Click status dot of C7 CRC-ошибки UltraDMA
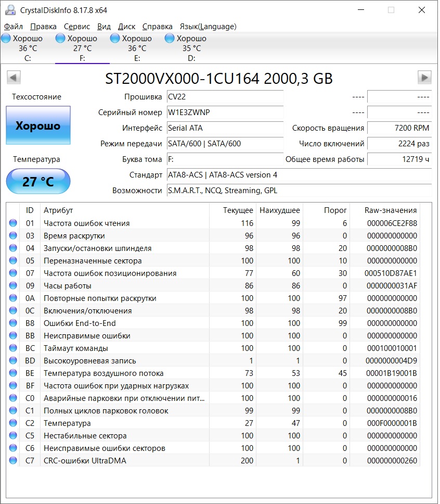This screenshot has width=440, height=504. click(13, 460)
